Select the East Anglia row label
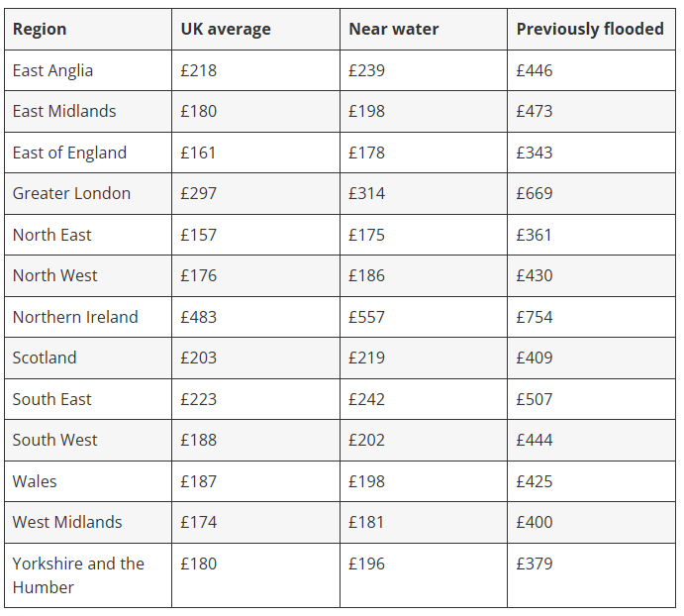Image resolution: width=684 pixels, height=616 pixels. [52, 70]
